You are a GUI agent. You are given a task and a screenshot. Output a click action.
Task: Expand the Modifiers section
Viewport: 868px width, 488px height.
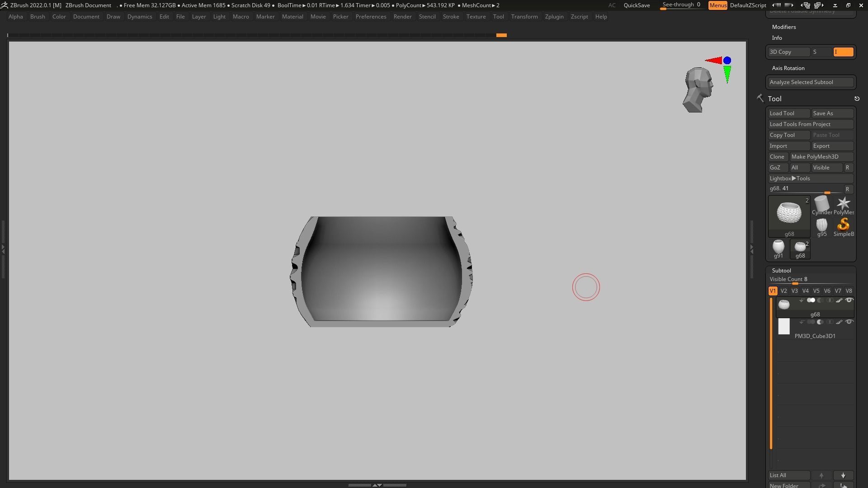(x=784, y=27)
